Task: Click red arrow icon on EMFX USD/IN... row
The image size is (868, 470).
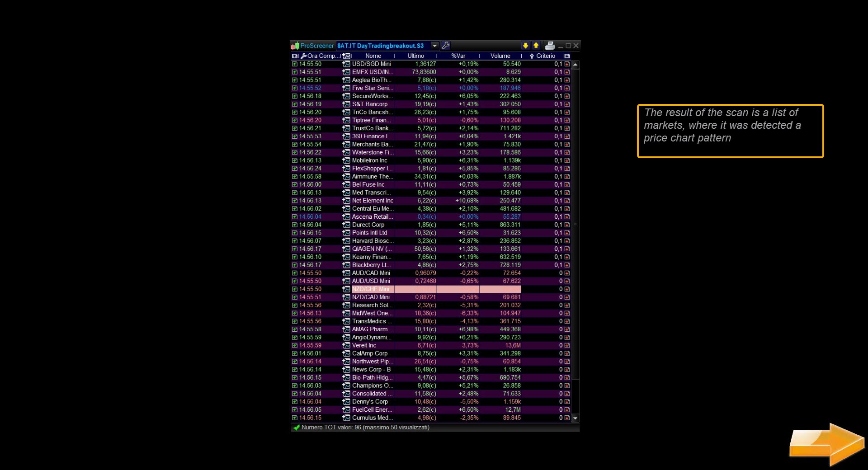Action: pos(567,72)
